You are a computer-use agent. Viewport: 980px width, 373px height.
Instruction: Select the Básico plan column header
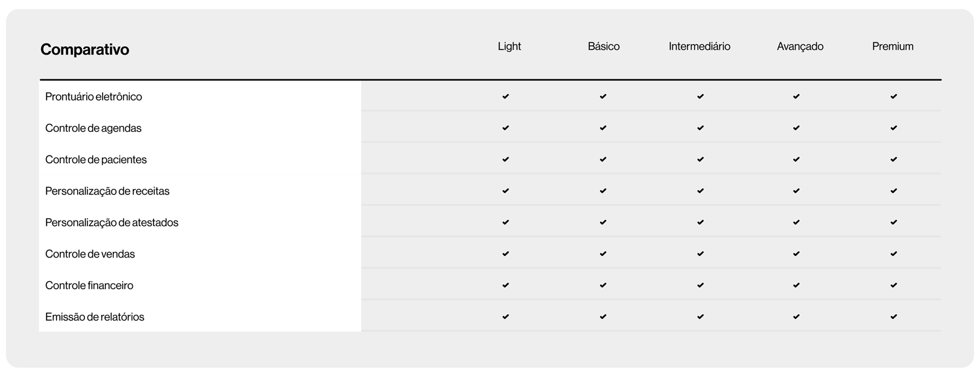[603, 46]
